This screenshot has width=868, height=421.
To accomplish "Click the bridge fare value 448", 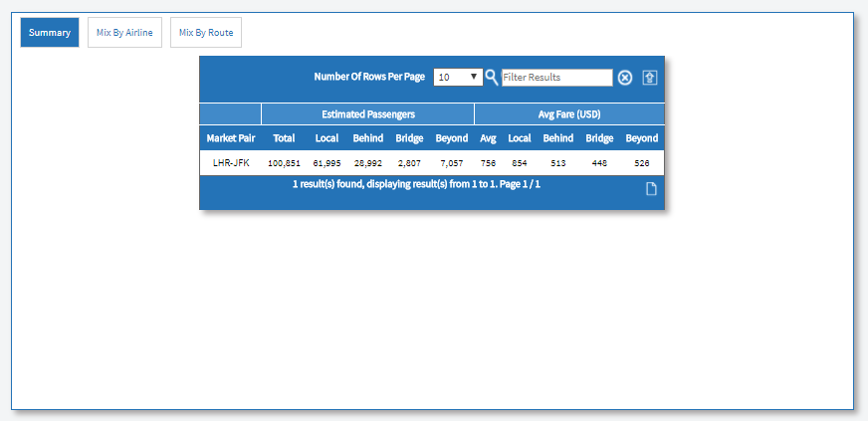I will point(599,164).
